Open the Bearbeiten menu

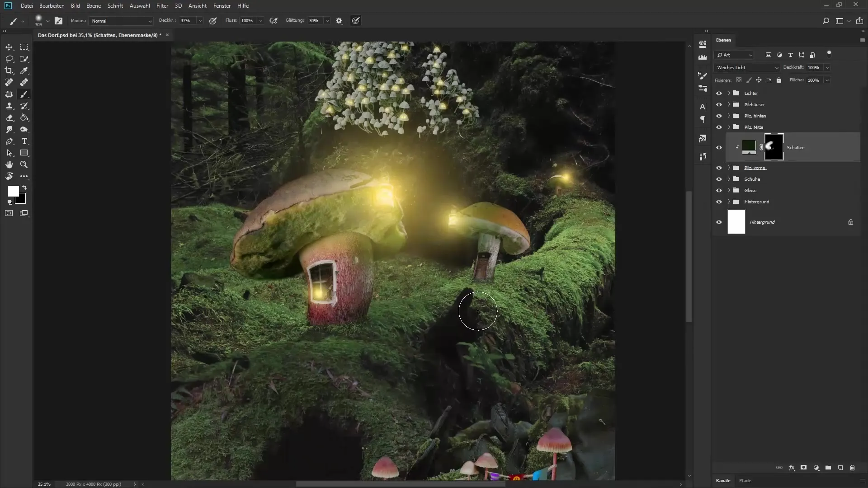click(x=52, y=5)
